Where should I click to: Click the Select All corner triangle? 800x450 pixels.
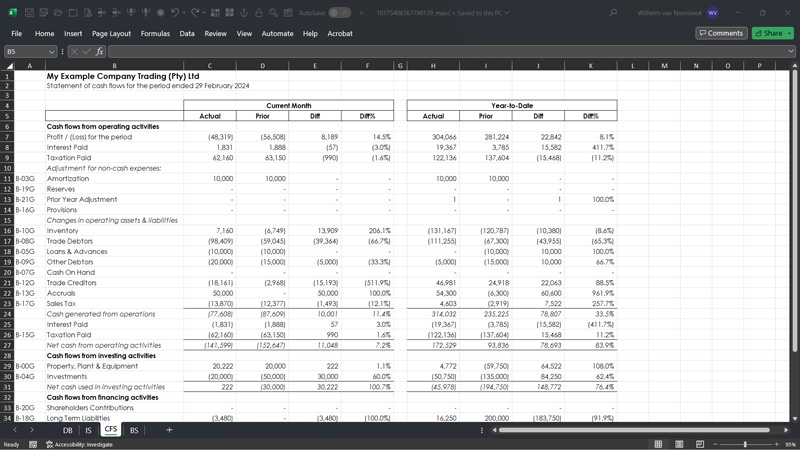click(9, 66)
